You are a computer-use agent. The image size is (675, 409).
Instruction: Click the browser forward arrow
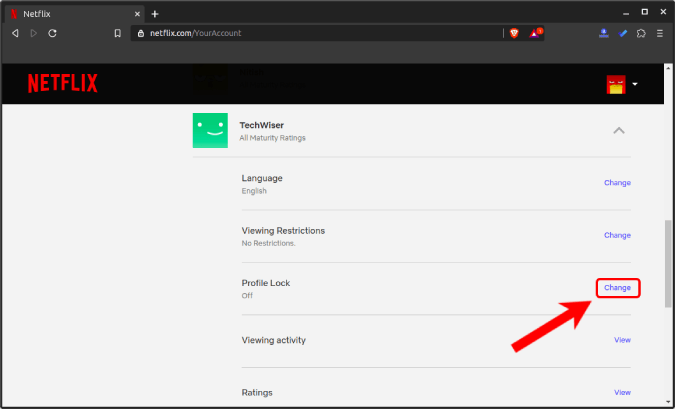tap(34, 33)
